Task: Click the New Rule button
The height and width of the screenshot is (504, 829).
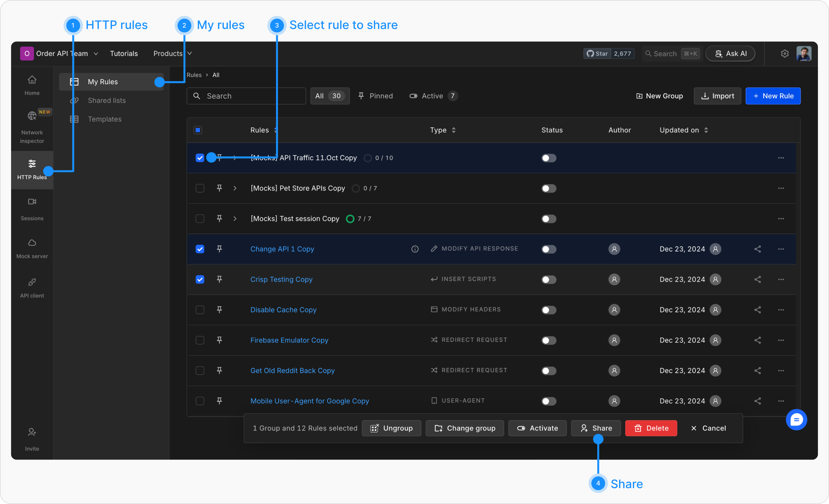Action: (773, 96)
